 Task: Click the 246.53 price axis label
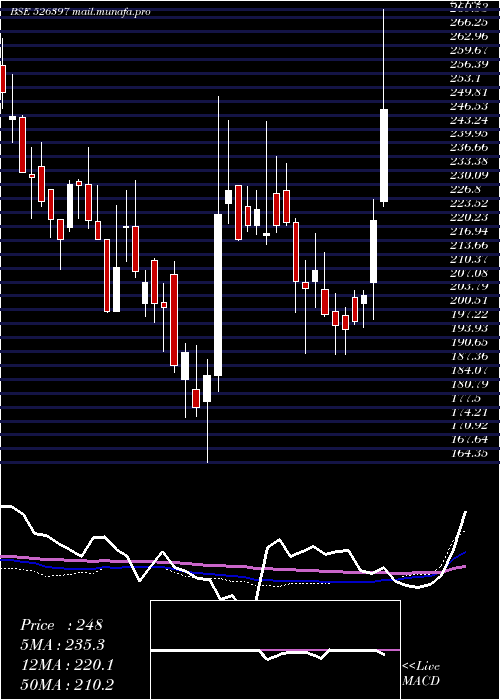[x=470, y=106]
